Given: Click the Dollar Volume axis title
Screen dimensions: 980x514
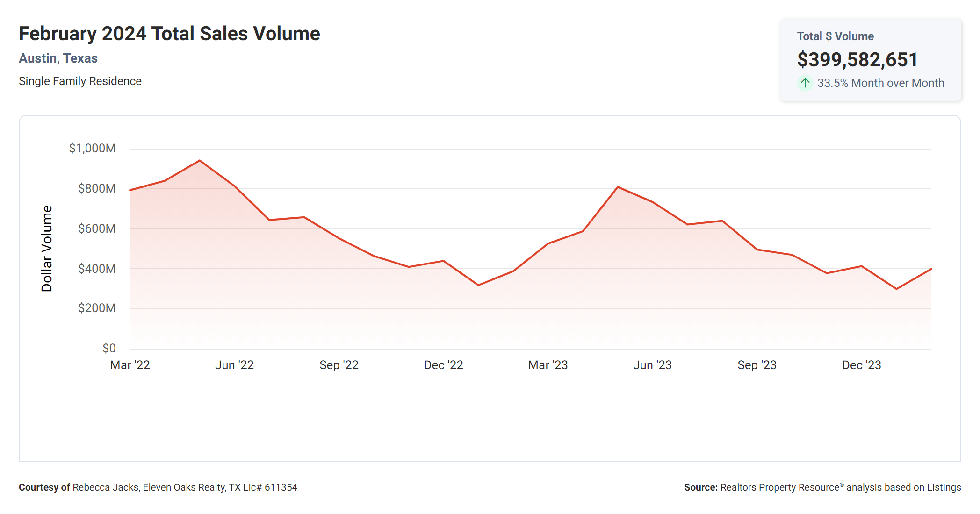Looking at the screenshot, I should point(47,249).
